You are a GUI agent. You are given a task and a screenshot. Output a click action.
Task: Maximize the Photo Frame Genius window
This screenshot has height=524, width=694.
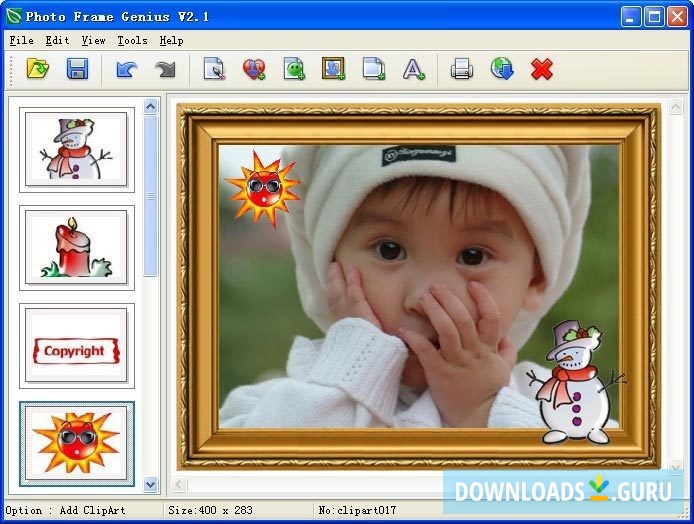pyautogui.click(x=654, y=17)
